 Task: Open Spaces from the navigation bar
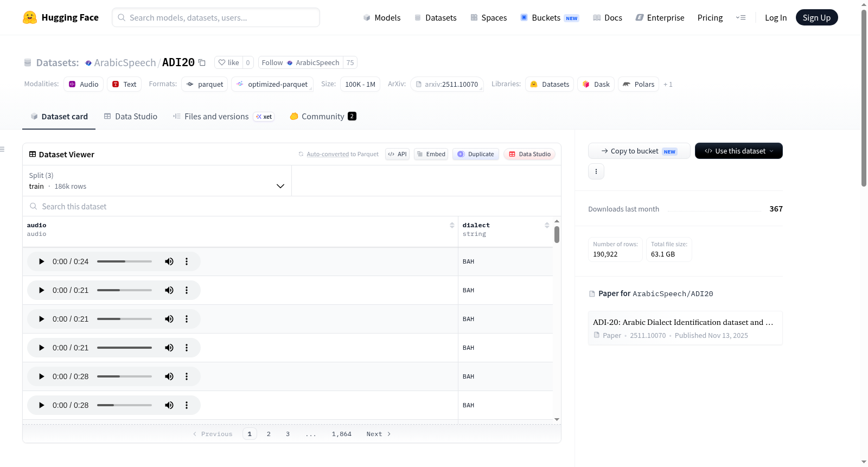click(489, 17)
